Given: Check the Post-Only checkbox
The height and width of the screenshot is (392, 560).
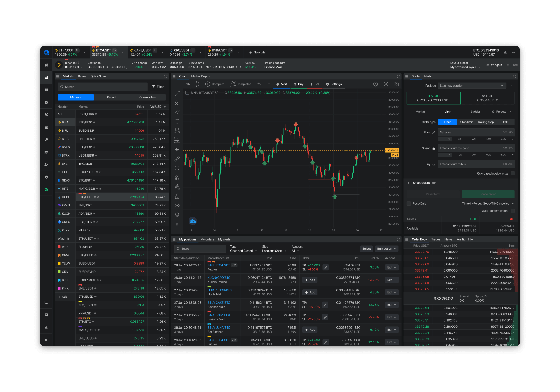Looking at the screenshot, I should tap(409, 204).
